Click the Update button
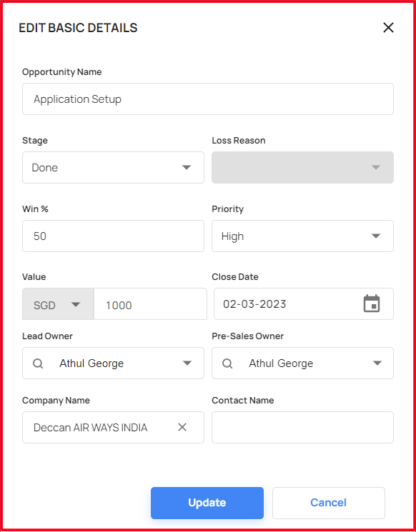This screenshot has width=416, height=532. [x=207, y=503]
